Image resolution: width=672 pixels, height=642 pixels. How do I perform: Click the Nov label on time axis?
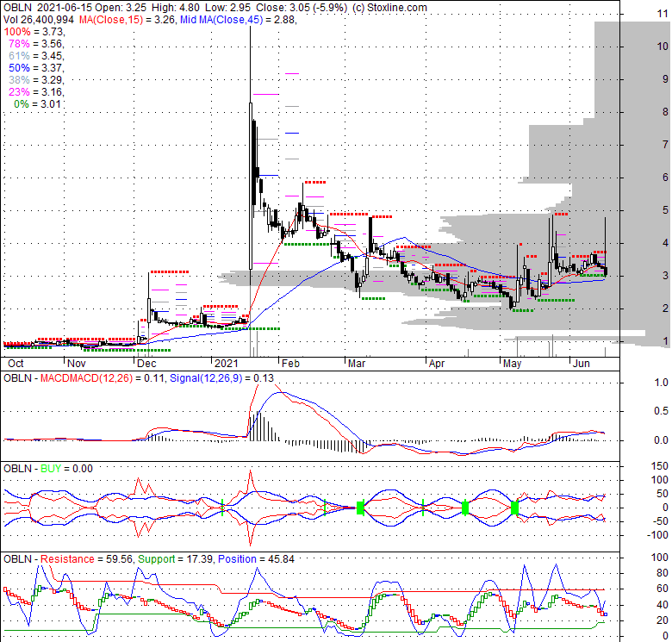tap(77, 364)
